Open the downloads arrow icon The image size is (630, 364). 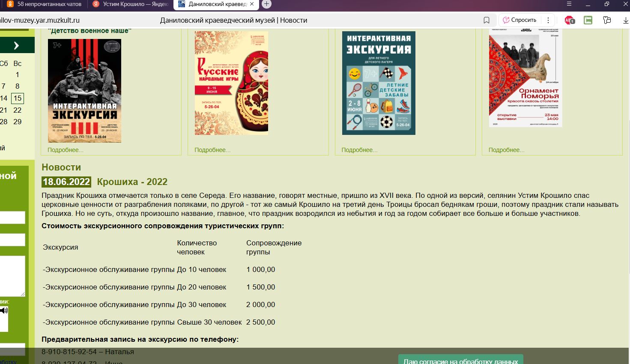pos(626,20)
